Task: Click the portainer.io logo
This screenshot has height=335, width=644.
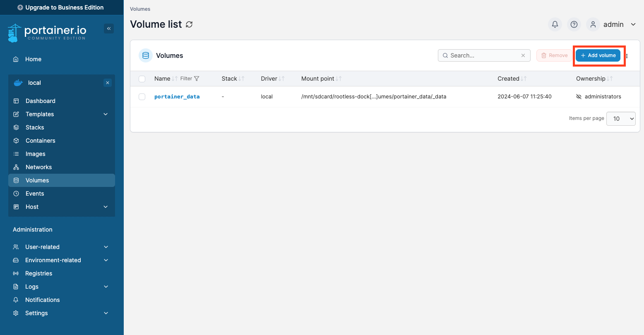Action: (x=47, y=33)
